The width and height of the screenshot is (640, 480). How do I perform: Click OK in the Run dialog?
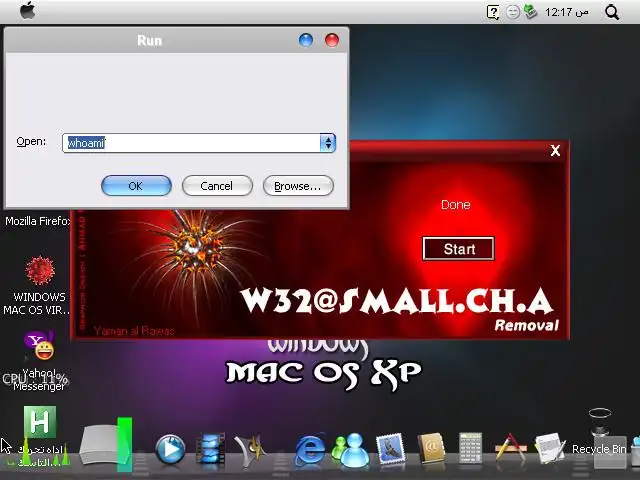coord(136,186)
